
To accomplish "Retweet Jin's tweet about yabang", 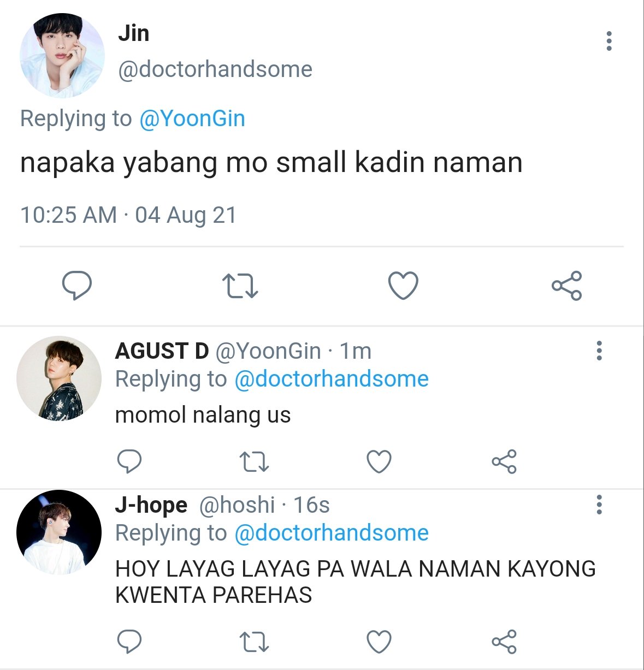I will pos(240,286).
